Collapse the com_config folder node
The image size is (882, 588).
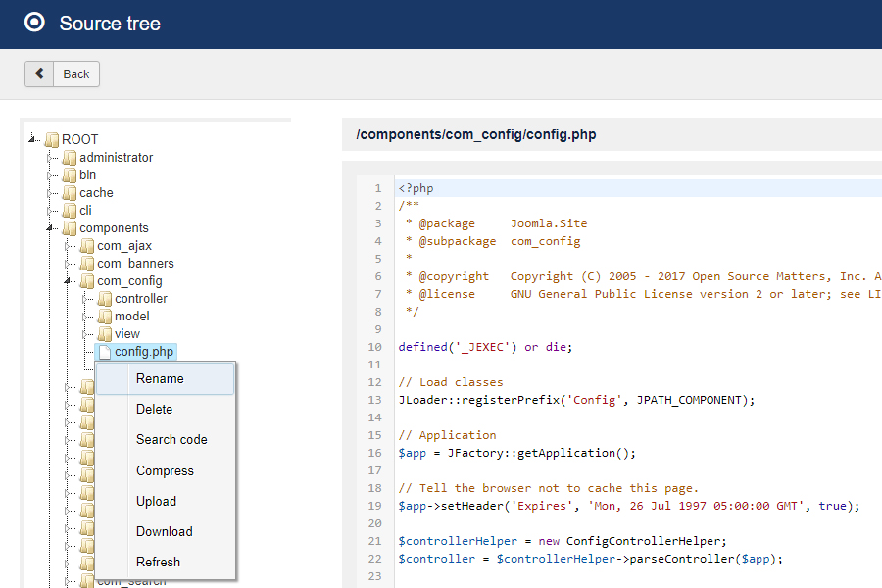[x=70, y=281]
